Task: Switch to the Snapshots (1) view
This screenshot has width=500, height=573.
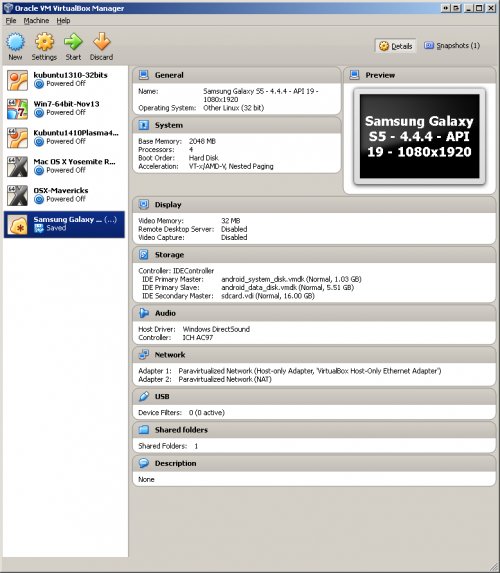Action: pos(452,46)
